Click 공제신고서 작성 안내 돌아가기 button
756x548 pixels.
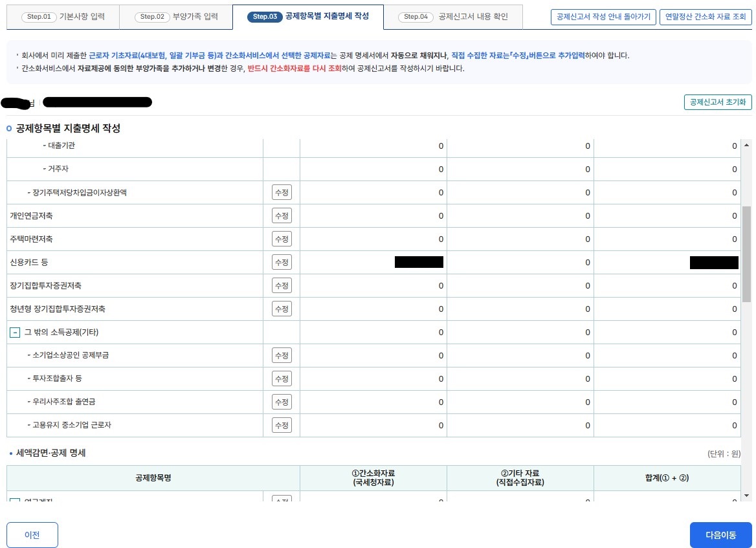(x=603, y=17)
